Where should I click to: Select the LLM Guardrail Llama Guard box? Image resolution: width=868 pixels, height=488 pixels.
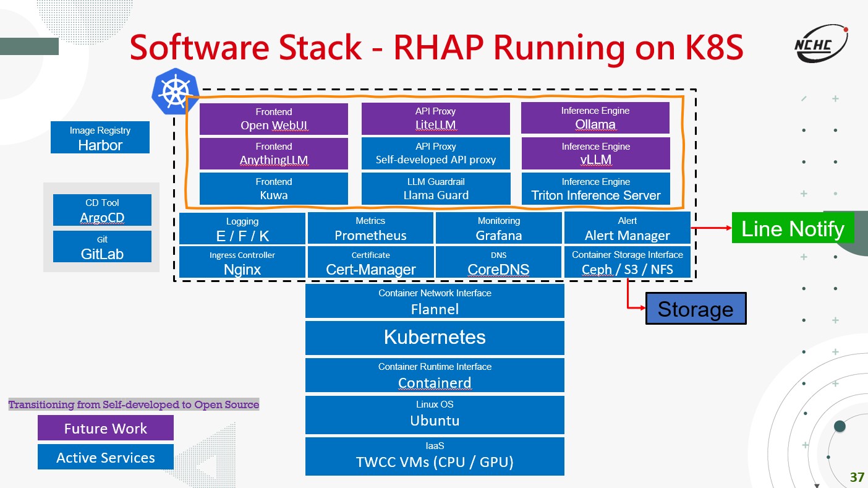click(x=436, y=189)
